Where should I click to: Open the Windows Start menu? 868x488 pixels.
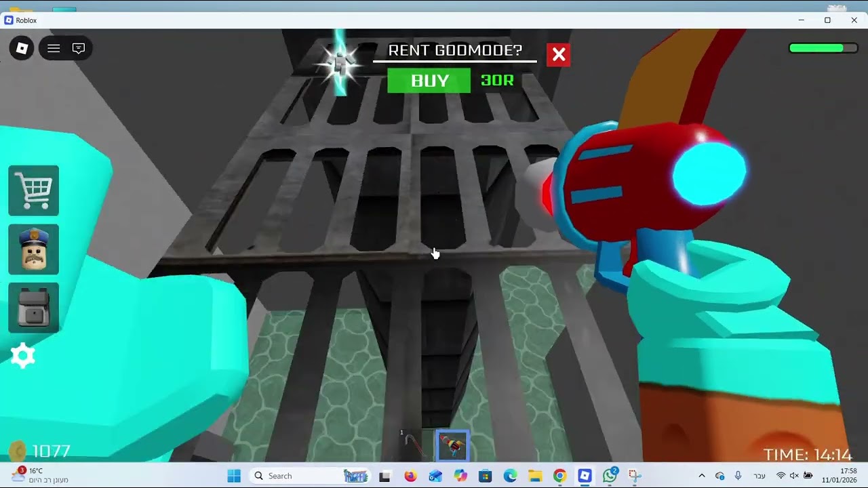point(234,476)
